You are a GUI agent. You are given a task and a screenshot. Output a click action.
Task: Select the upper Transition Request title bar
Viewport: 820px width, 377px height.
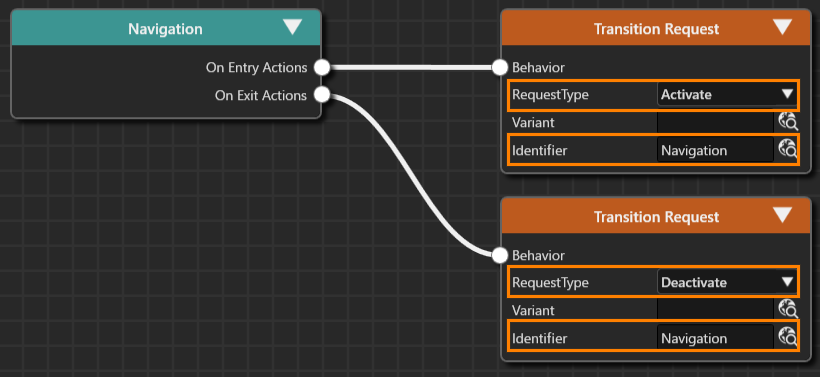tap(656, 28)
